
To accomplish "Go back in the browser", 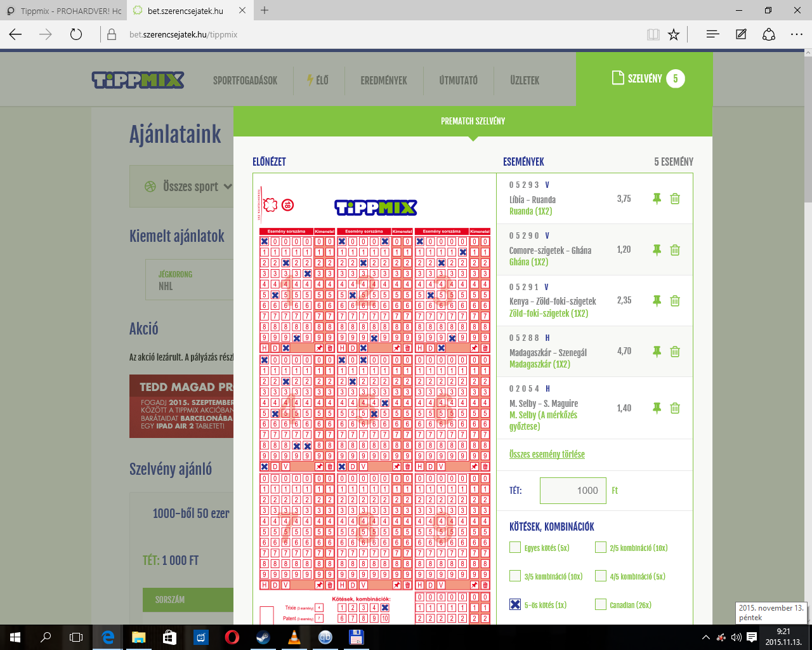I will click(x=15, y=34).
